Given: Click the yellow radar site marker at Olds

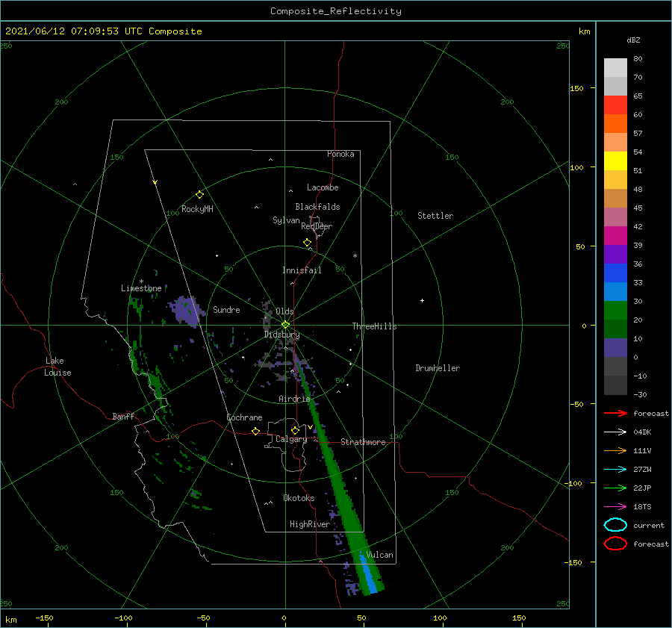Looking at the screenshot, I should pos(285,325).
